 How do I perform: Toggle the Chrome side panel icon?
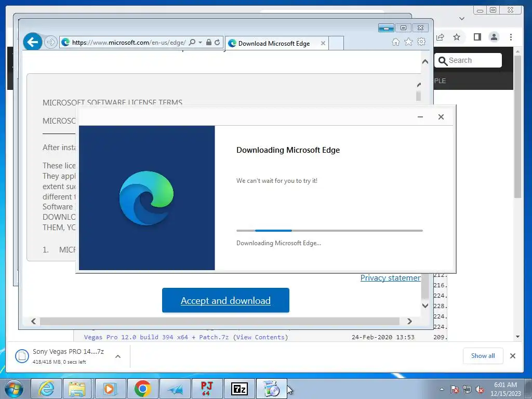pos(477,37)
